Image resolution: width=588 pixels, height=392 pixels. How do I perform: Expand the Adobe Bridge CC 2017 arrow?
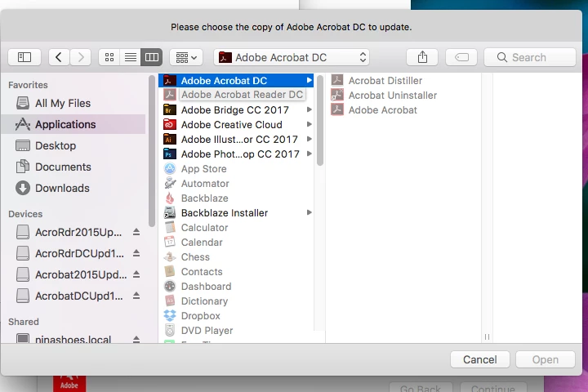309,109
